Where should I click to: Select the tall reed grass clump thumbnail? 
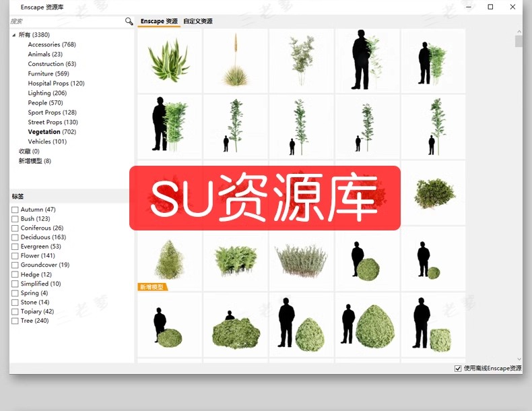(x=301, y=259)
